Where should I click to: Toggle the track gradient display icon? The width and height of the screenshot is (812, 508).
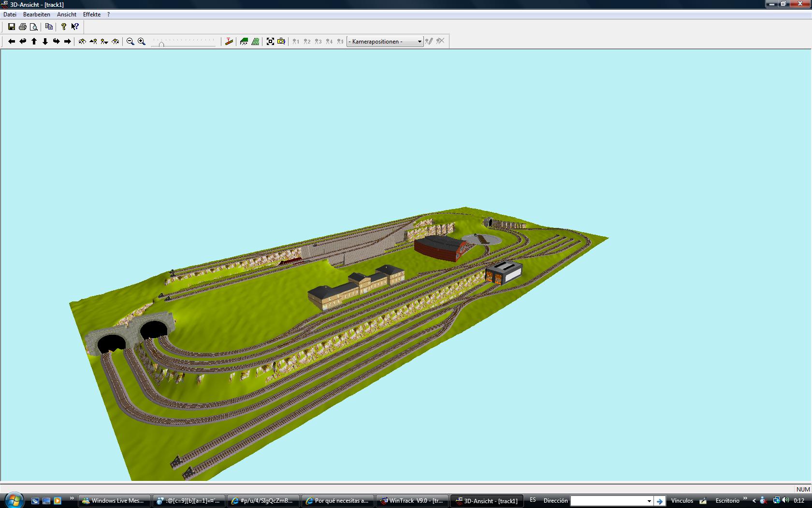(x=229, y=42)
